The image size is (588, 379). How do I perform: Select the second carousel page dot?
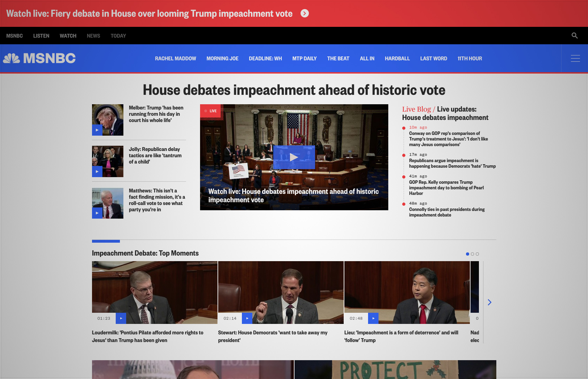click(472, 254)
